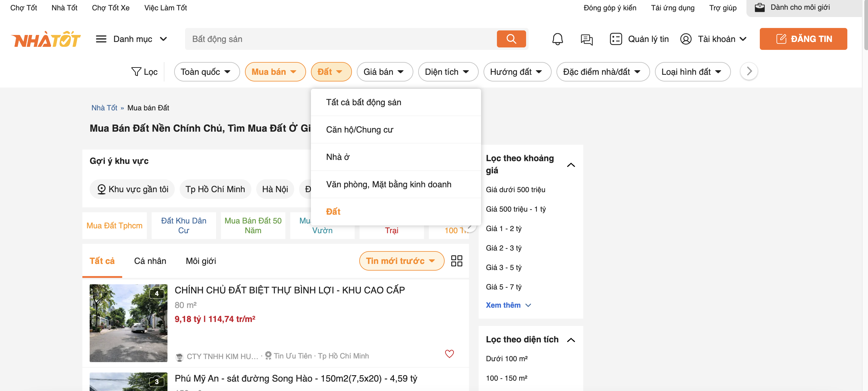The image size is (868, 391).
Task: Click the ĐĂNG TIN button
Action: 803,39
